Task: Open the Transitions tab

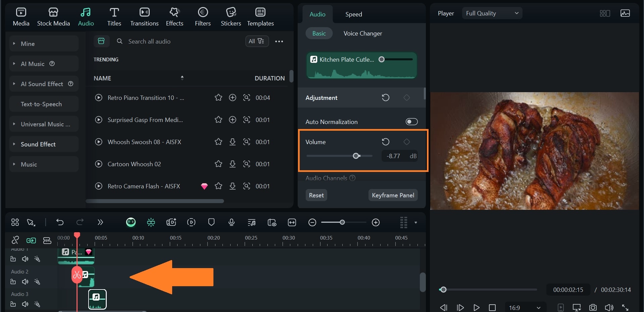Action: click(x=144, y=17)
